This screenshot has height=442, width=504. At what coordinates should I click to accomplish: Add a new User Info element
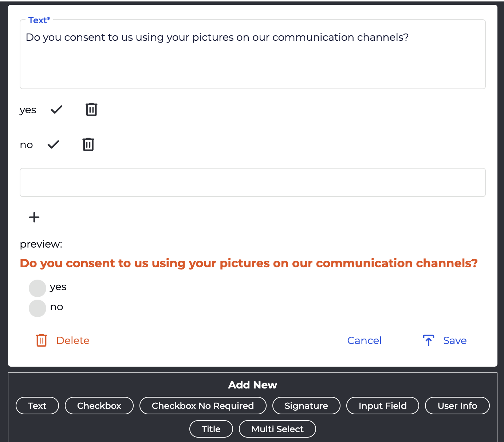click(457, 406)
